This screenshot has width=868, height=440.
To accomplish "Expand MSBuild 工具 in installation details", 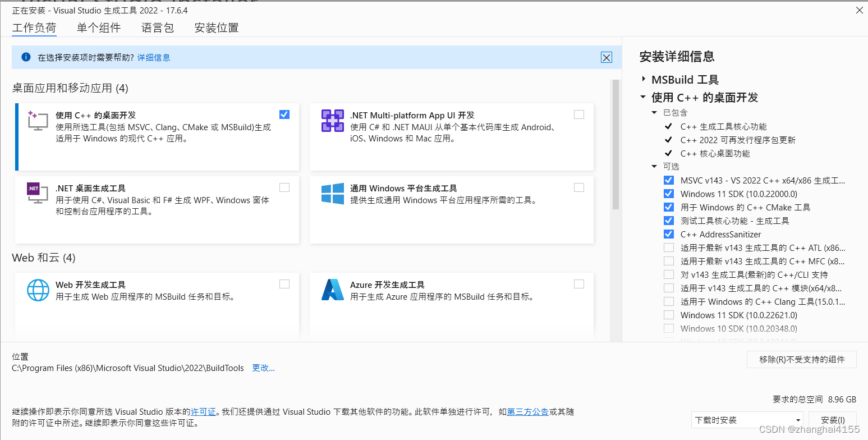I will pyautogui.click(x=644, y=80).
